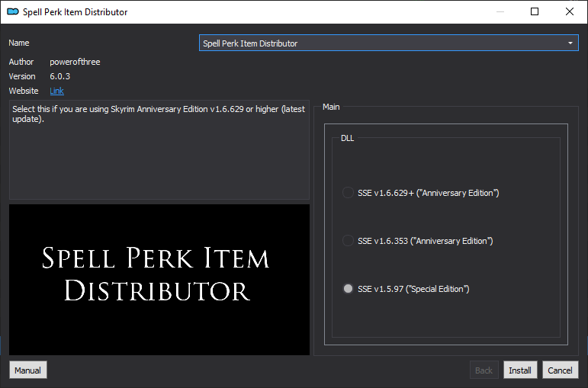This screenshot has height=388, width=588.
Task: Minimize the installer window
Action: [500, 11]
